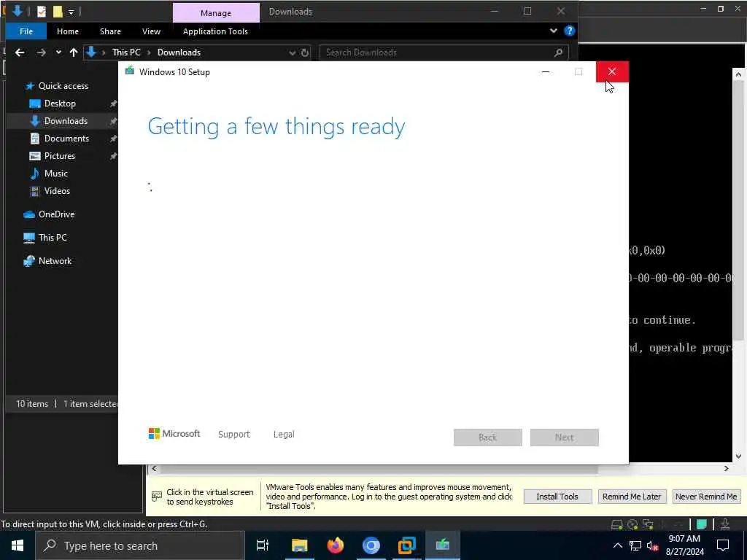Close the Windows 10 Setup window
The width and height of the screenshot is (747, 560).
click(x=612, y=72)
